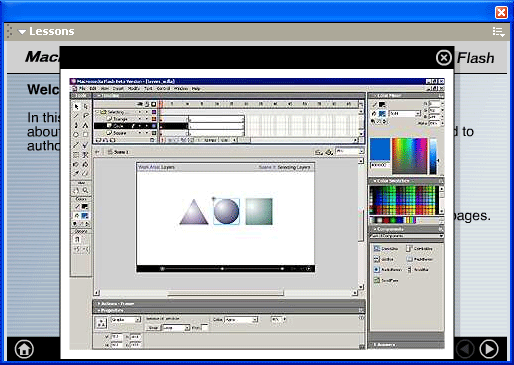514x365 pixels.
Task: Open the File menu in the Flash window
Action: 82,89
